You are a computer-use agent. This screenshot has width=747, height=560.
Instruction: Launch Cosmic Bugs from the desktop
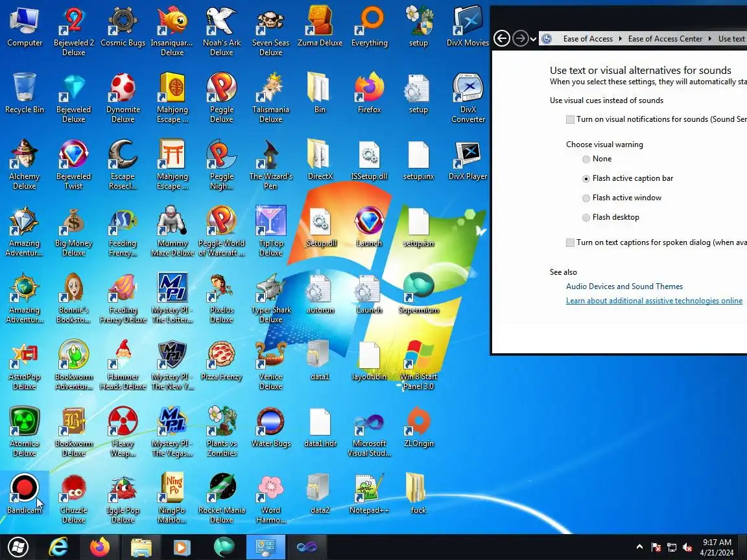click(123, 26)
